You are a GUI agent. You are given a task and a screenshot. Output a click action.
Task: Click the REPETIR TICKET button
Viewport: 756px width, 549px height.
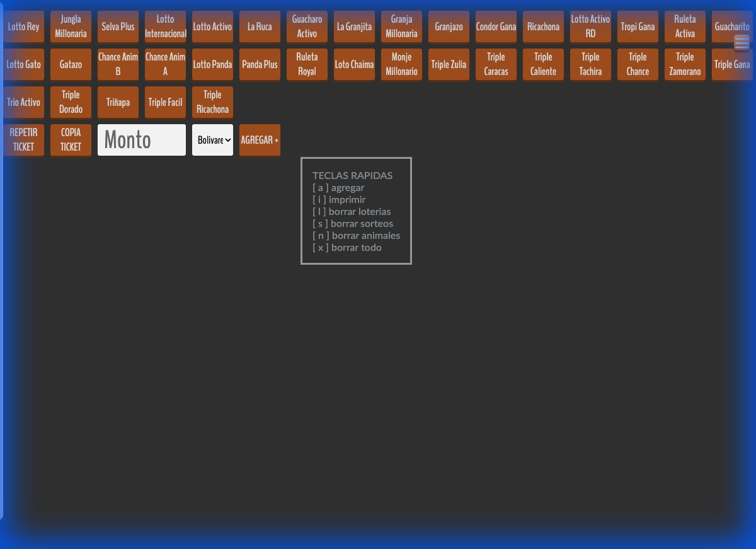pos(24,140)
